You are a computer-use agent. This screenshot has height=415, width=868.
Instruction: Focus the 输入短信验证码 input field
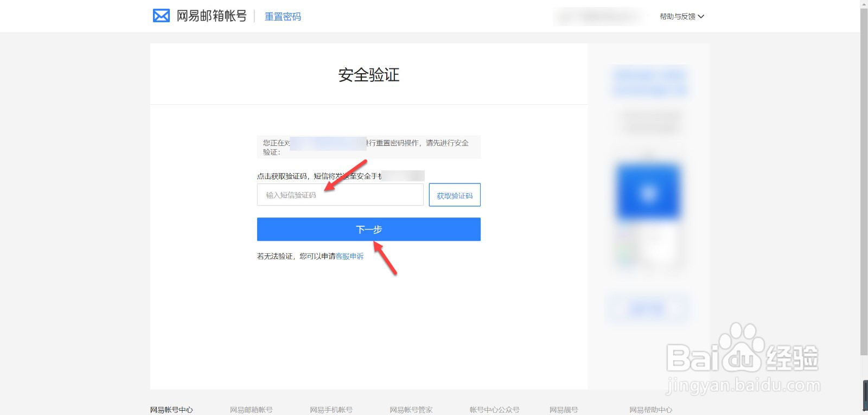coord(340,195)
